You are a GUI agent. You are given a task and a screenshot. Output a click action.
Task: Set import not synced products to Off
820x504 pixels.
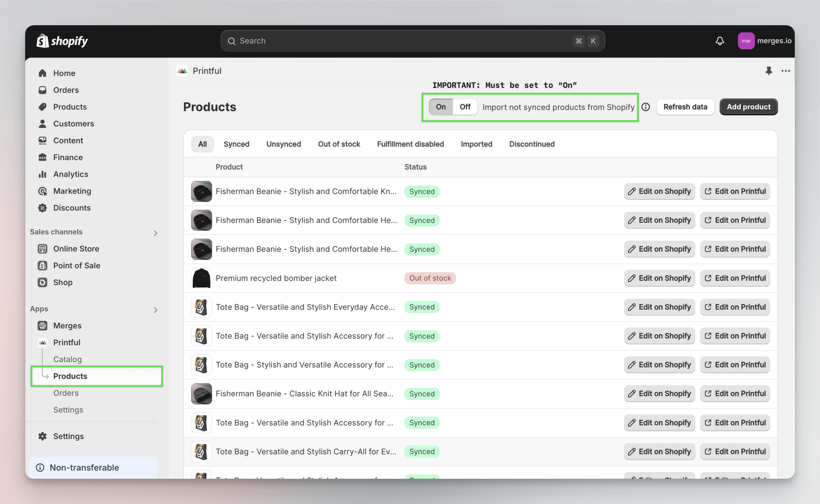[465, 107]
